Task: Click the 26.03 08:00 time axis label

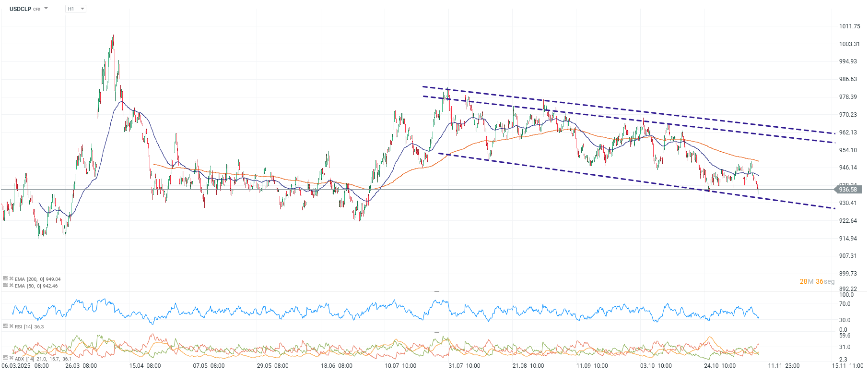Action: (x=81, y=366)
